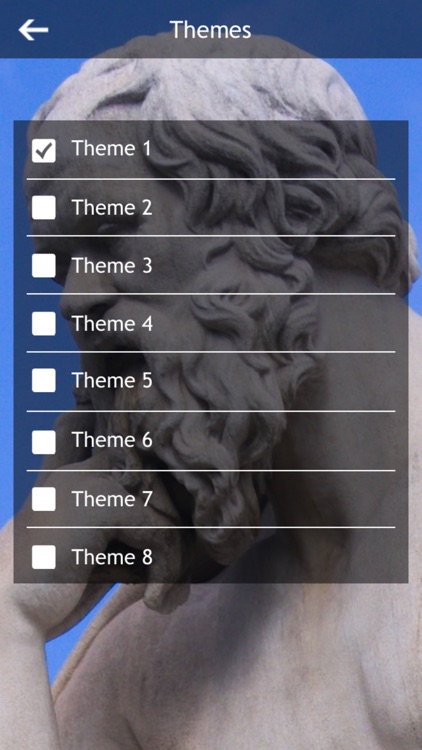Click on the Theme 6 label
The image size is (422, 750).
coord(112,440)
